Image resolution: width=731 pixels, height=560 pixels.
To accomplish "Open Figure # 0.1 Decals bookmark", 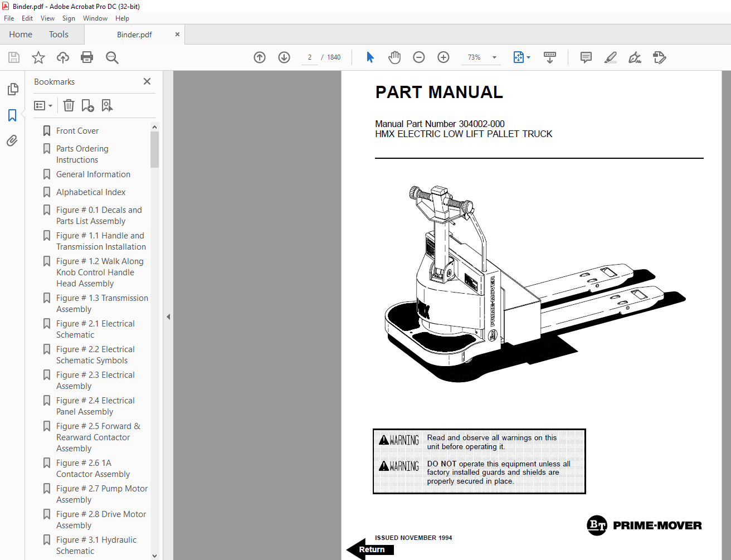I will coord(99,216).
